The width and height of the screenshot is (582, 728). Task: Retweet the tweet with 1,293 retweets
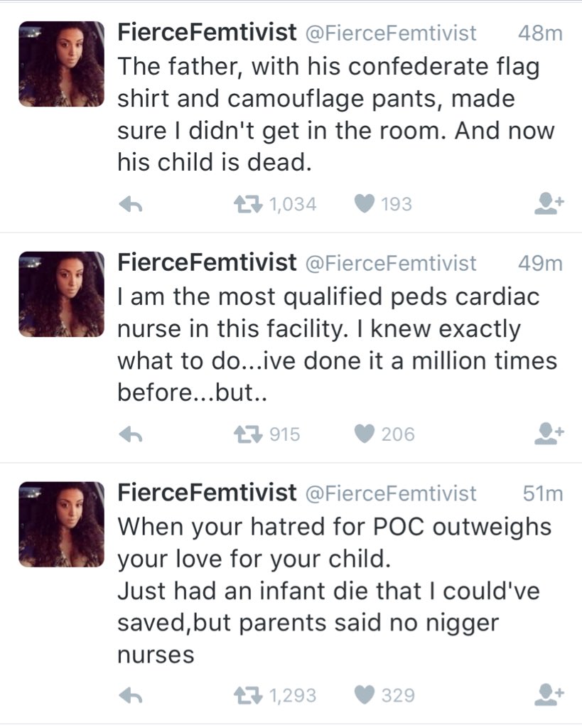pos(248,695)
